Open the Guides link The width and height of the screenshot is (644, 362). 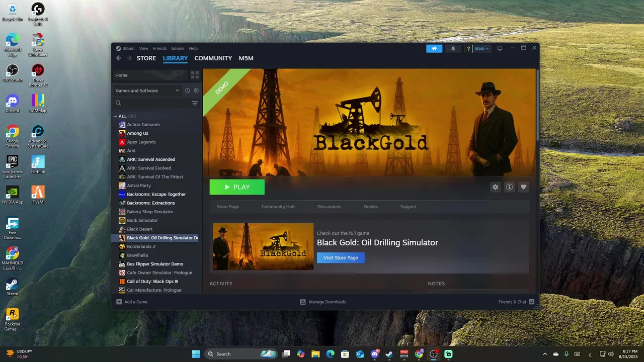pyautogui.click(x=371, y=207)
